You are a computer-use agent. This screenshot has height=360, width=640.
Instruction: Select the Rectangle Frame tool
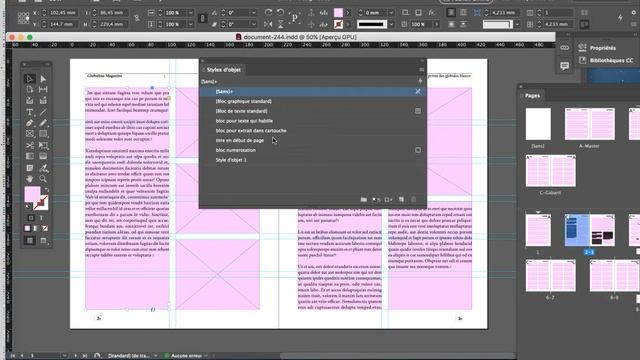click(x=30, y=134)
